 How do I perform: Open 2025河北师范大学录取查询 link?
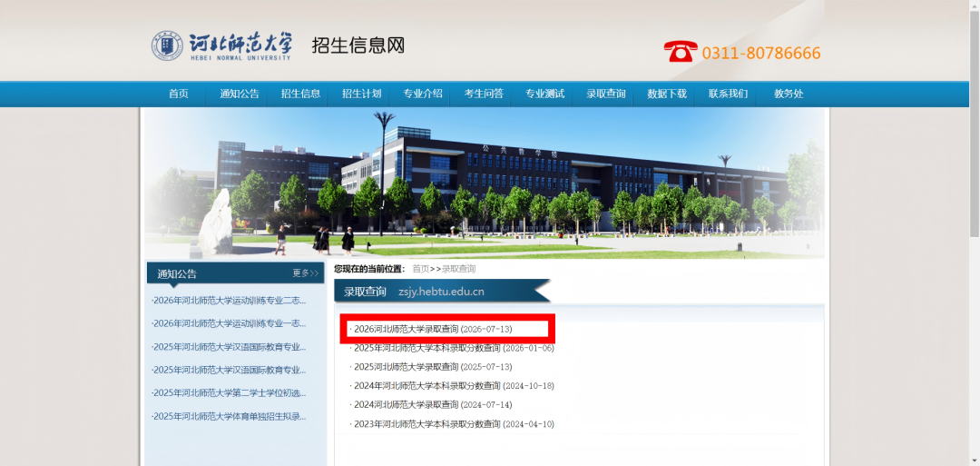[406, 367]
